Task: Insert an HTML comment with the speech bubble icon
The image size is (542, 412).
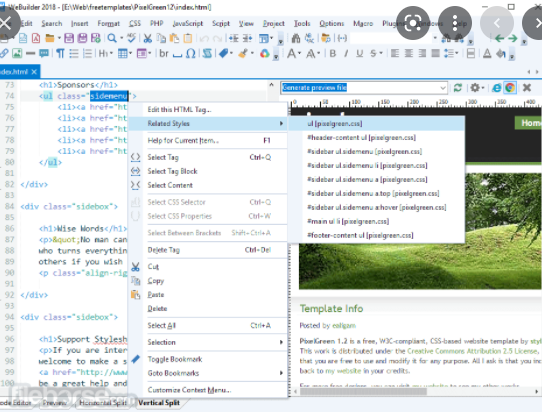Action: tap(44, 53)
